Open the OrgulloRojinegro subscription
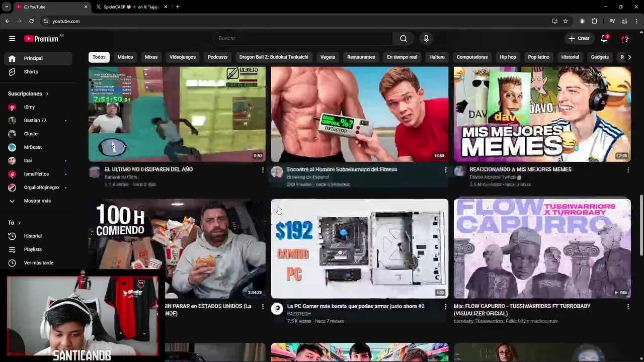Viewport: 644px width, 362px height. [x=38, y=188]
